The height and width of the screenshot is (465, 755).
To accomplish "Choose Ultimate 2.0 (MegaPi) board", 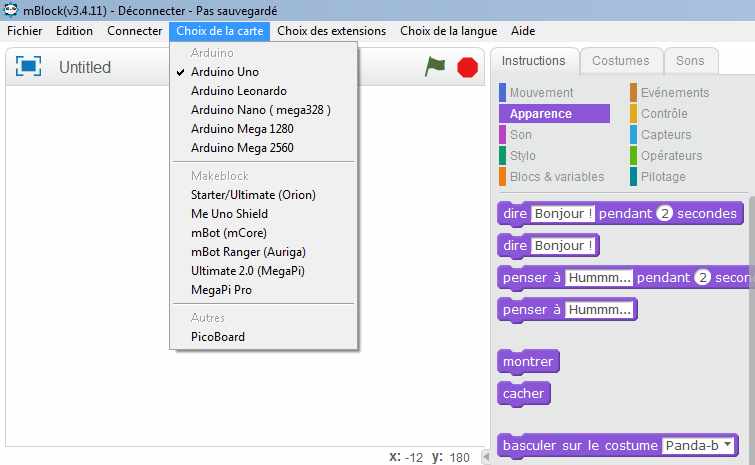I will pos(263,271).
